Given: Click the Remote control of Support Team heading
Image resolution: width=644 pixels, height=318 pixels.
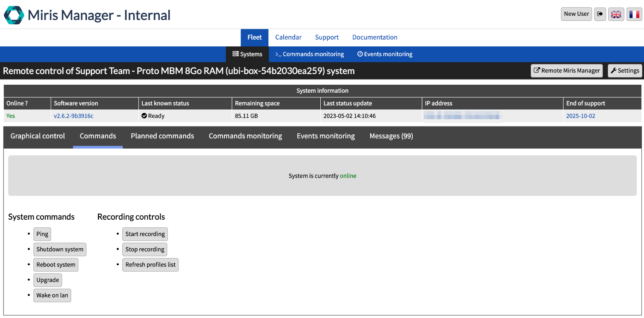Looking at the screenshot, I should pos(179,71).
